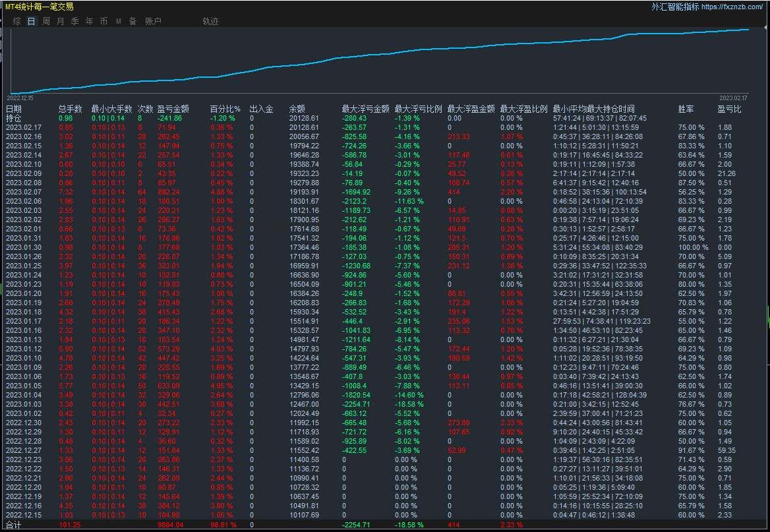Select the 日 (daily) statistics tab
770x532 pixels.
tap(31, 21)
